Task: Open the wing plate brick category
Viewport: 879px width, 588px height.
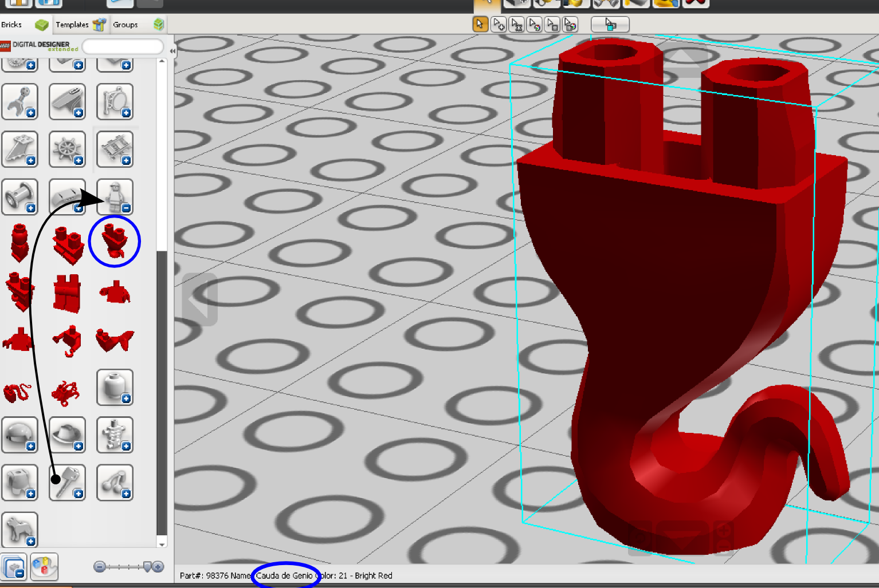Action: tap(20, 149)
